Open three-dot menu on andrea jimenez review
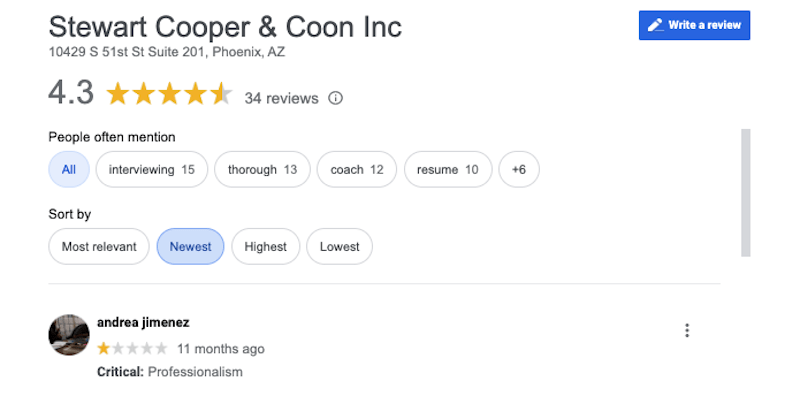The height and width of the screenshot is (396, 800). [x=687, y=331]
